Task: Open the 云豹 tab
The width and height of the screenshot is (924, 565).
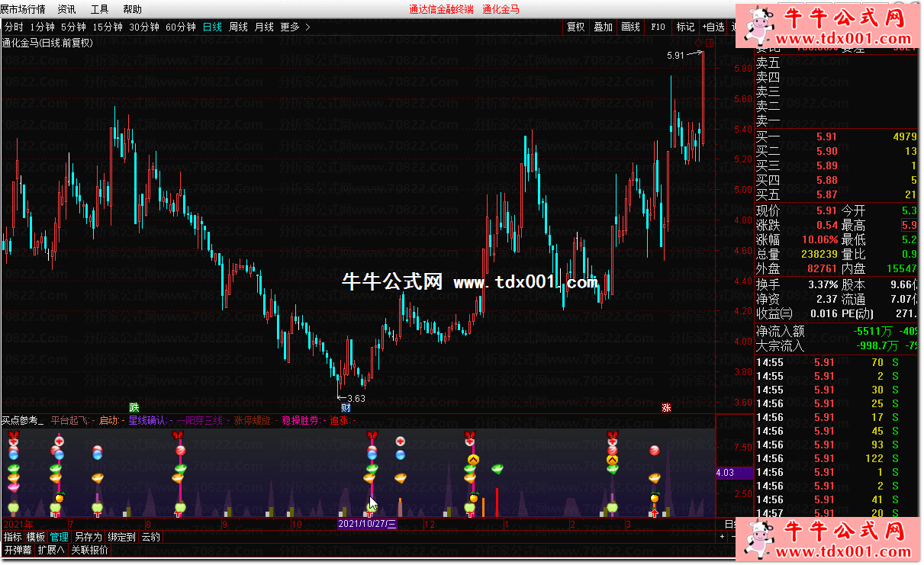Action: point(150,537)
